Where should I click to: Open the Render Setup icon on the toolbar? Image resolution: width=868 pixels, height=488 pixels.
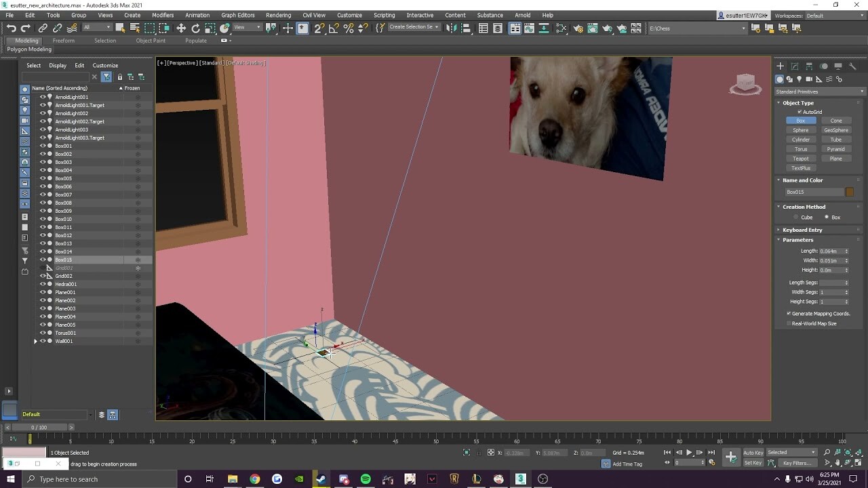[578, 28]
